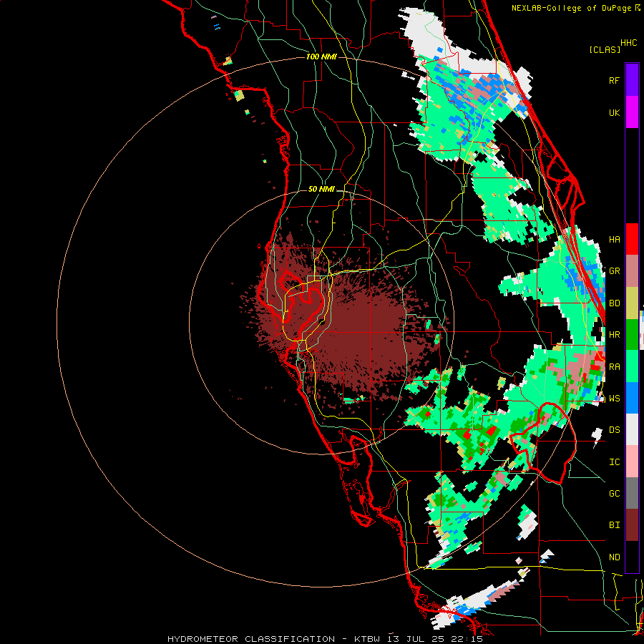Click the UK magenta legend color swatch
This screenshot has height=644, width=644.
pos(632,112)
